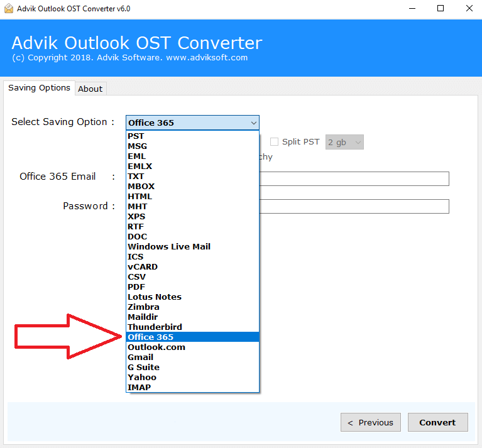Choose MSG from the saving list
Viewport: 482px width, 448px height.
(x=192, y=146)
